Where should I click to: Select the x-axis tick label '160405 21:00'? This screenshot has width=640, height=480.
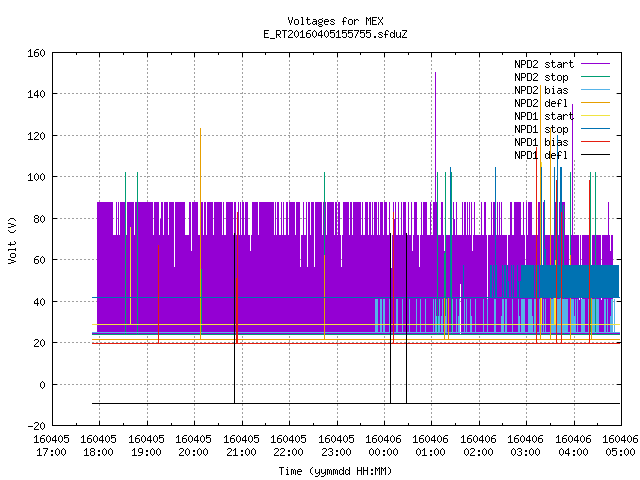pos(241,445)
